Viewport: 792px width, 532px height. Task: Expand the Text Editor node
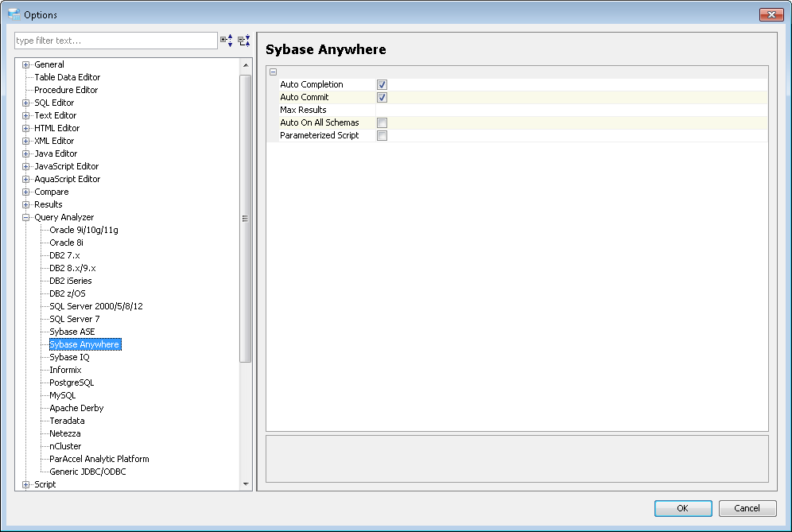click(x=25, y=115)
